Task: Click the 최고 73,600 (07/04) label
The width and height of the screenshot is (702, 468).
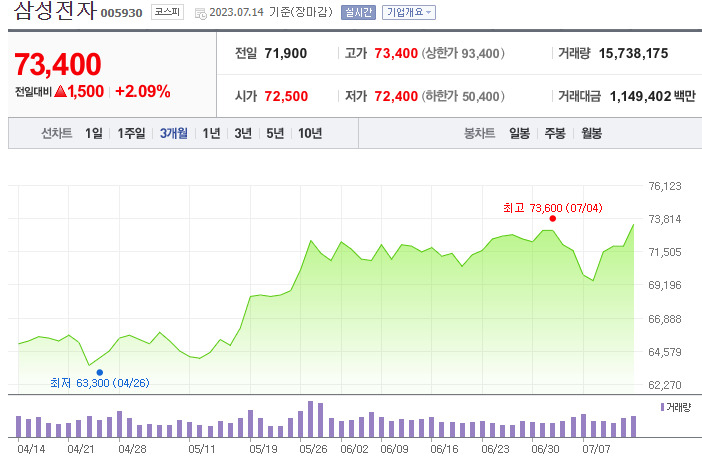Action: coord(552,208)
